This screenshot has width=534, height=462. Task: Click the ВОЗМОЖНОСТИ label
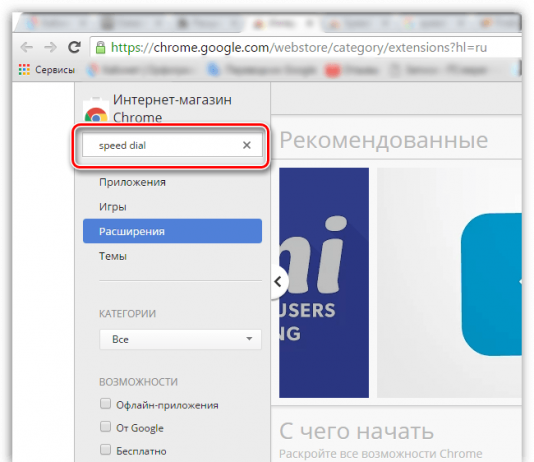coord(138,382)
